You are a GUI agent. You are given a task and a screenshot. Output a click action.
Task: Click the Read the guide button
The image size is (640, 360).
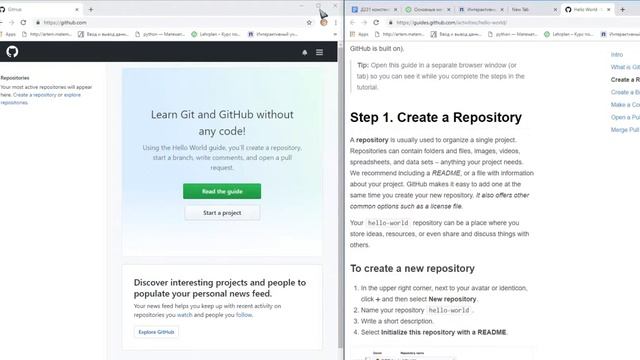coord(222,191)
